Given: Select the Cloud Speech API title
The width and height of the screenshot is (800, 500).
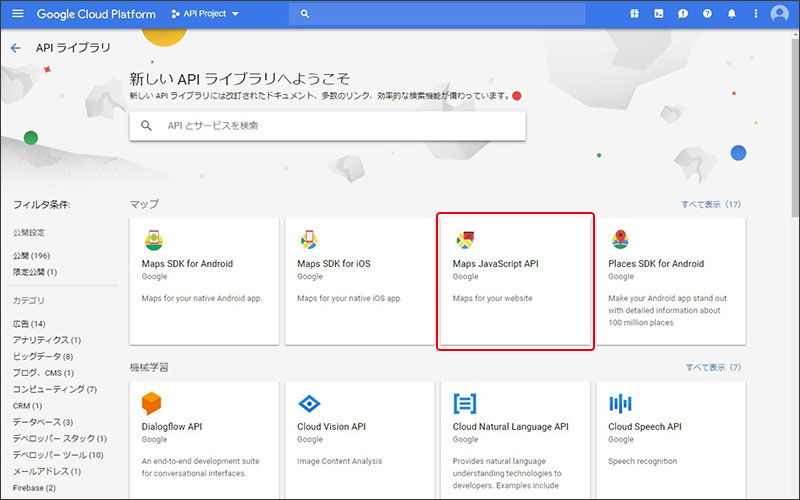Looking at the screenshot, I should [645, 427].
